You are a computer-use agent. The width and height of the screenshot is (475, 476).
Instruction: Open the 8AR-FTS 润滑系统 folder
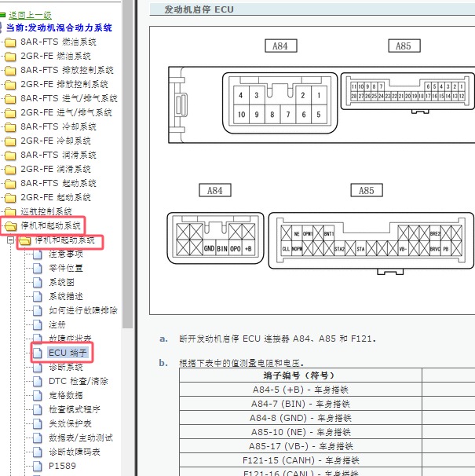58,155
